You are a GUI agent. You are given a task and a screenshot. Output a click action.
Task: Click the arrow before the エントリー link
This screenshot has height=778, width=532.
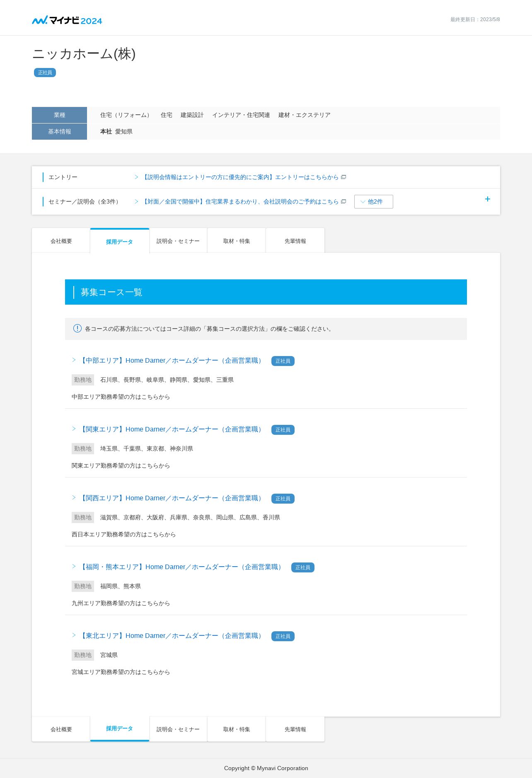coord(136,177)
